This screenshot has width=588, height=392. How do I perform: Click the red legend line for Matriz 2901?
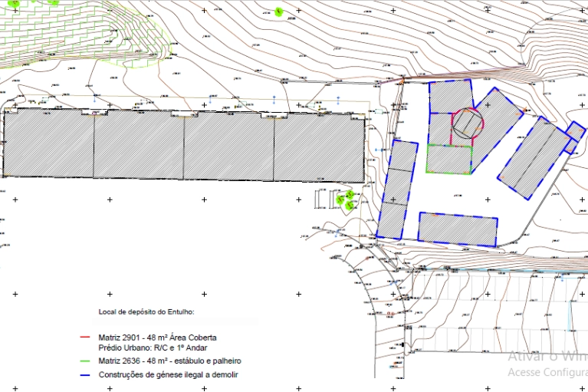pyautogui.click(x=88, y=338)
